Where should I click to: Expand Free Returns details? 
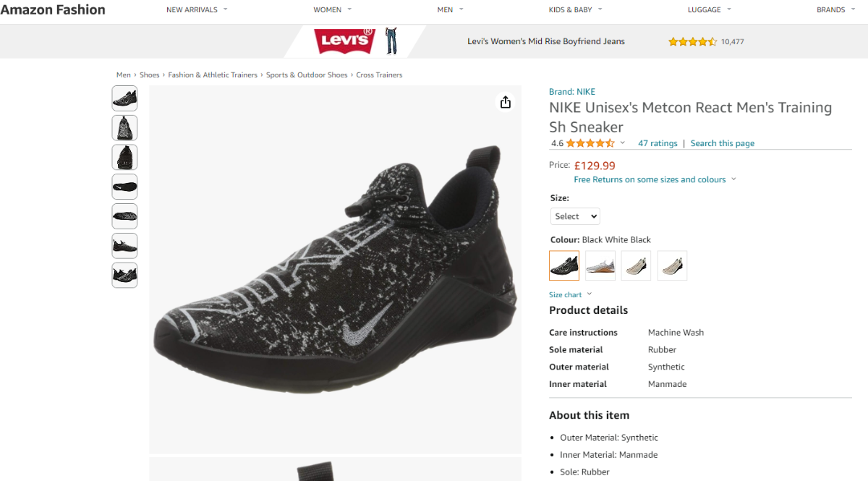click(655, 179)
